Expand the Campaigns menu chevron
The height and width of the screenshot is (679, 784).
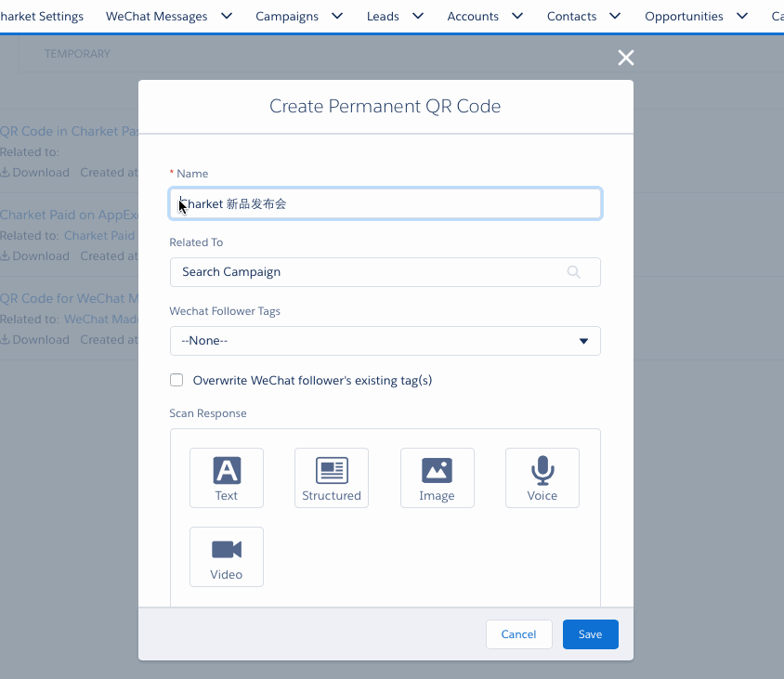[337, 16]
